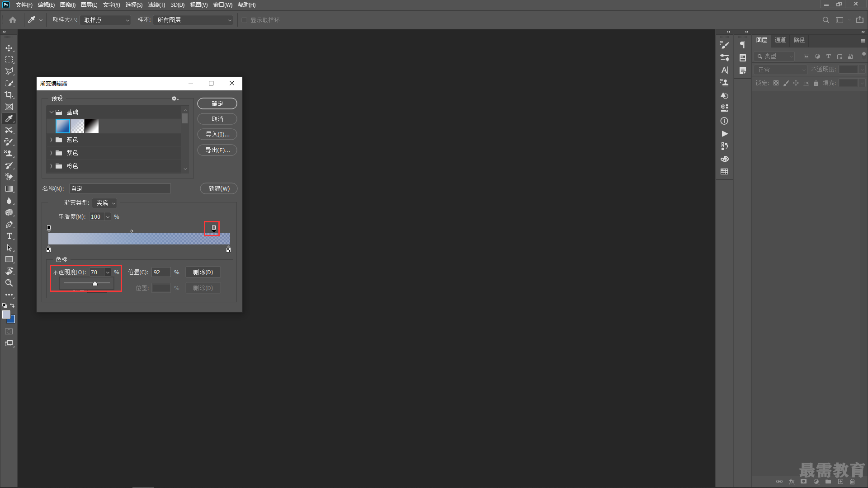Toggle type layer filter icon
This screenshot has width=868, height=488.
tap(828, 56)
